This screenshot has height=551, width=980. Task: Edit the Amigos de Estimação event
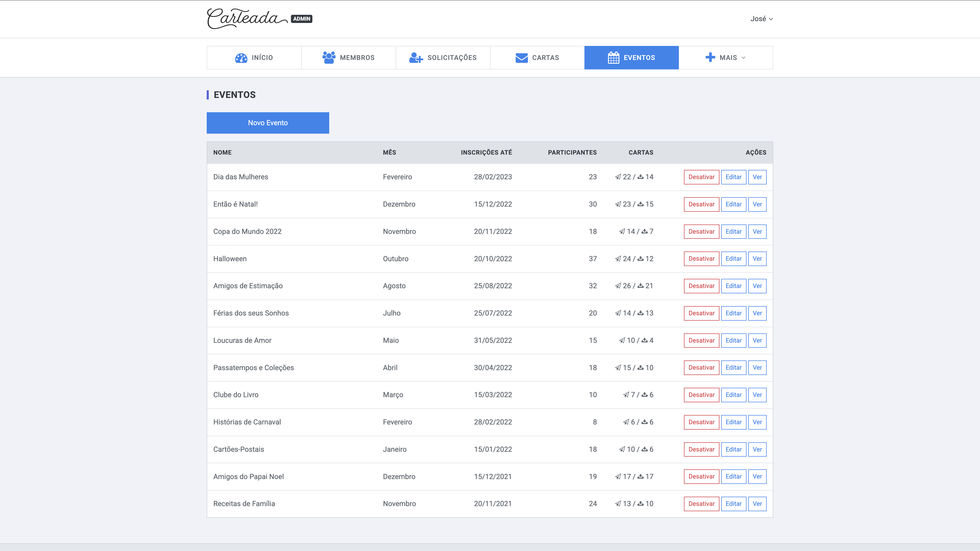[x=733, y=286]
